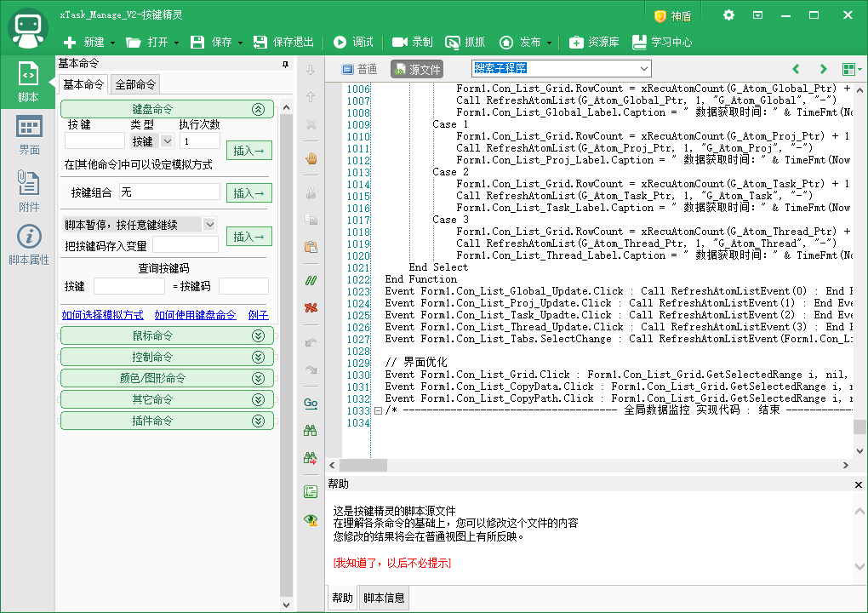868x613 pixels.
Task: Open settings gear in title bar
Action: coord(728,15)
